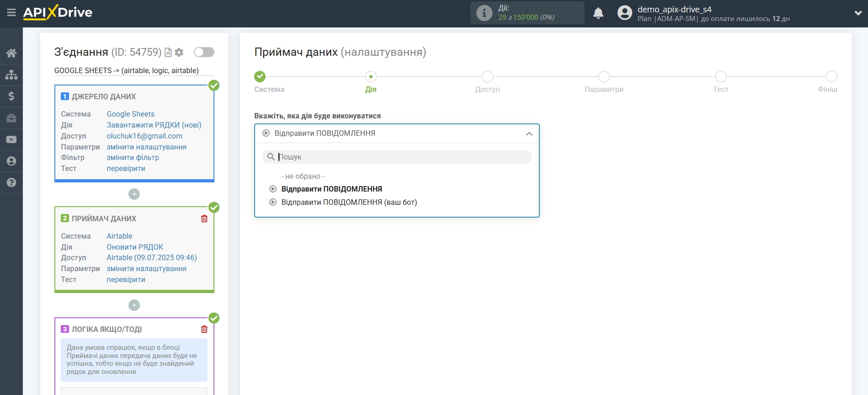868x395 pixels.
Task: Open the Оновити РЯДОК action link
Action: (135, 247)
